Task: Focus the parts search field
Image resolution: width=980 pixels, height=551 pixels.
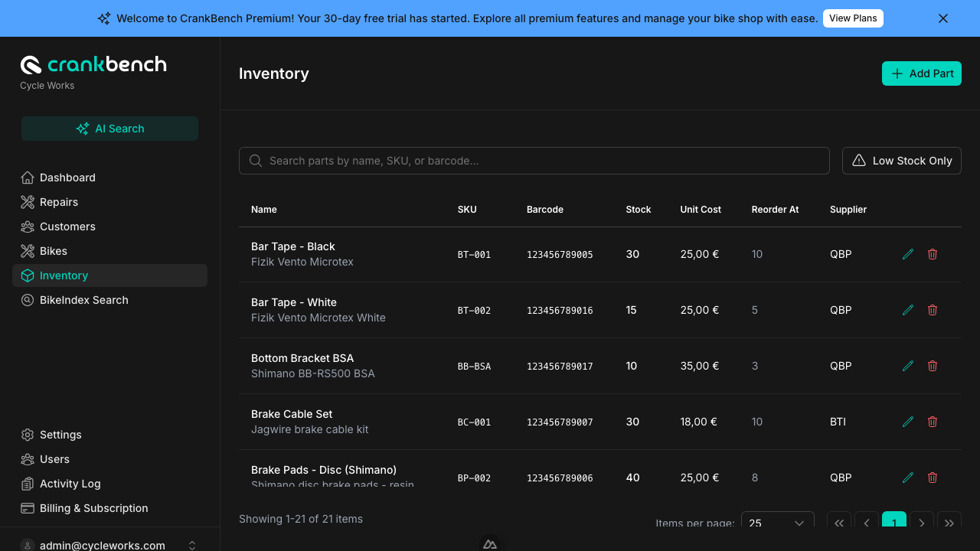Action: tap(534, 161)
